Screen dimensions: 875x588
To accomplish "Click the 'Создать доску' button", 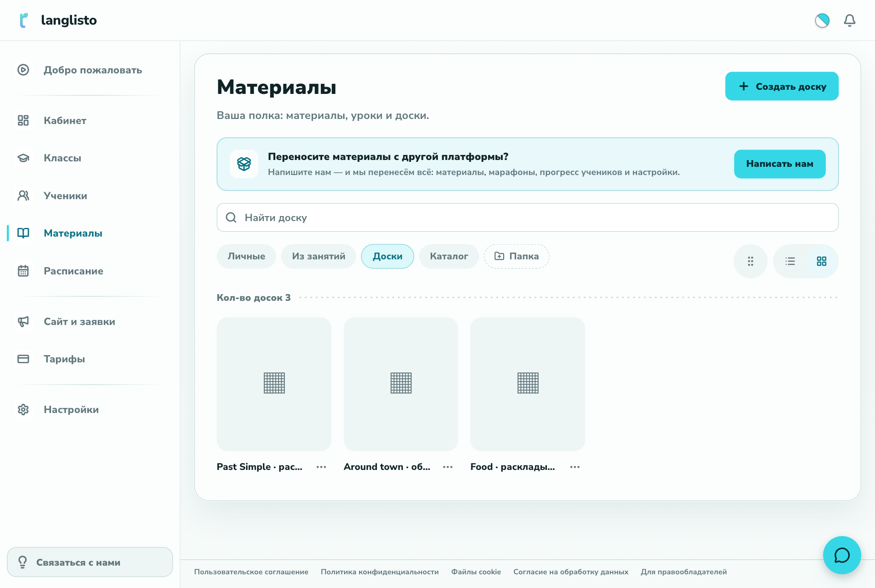I will click(x=782, y=86).
